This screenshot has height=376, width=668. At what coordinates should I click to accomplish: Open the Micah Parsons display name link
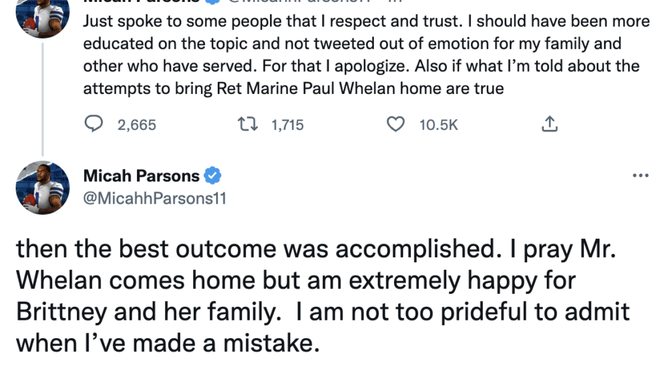[x=141, y=175]
